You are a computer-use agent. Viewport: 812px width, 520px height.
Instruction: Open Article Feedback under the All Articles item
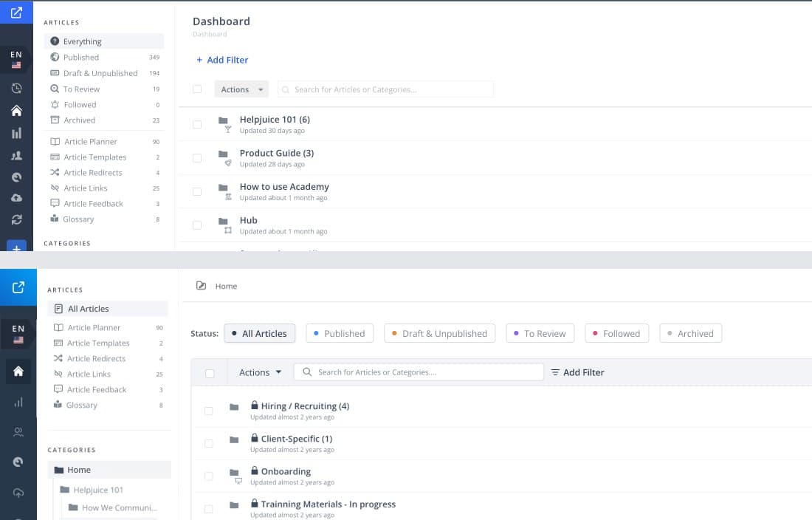pyautogui.click(x=108, y=389)
